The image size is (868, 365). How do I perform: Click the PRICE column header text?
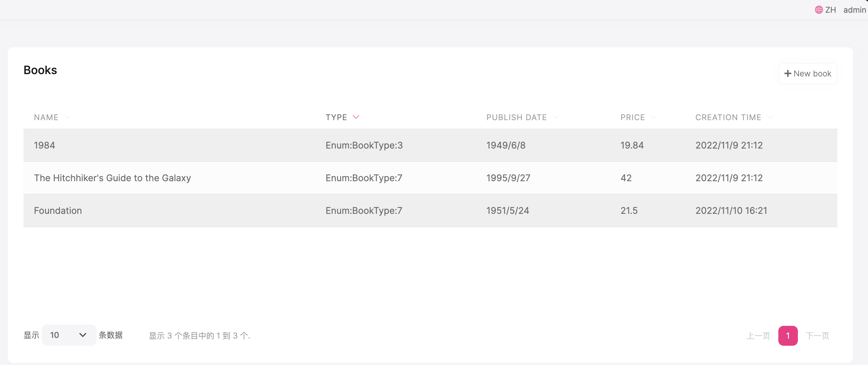coord(633,117)
